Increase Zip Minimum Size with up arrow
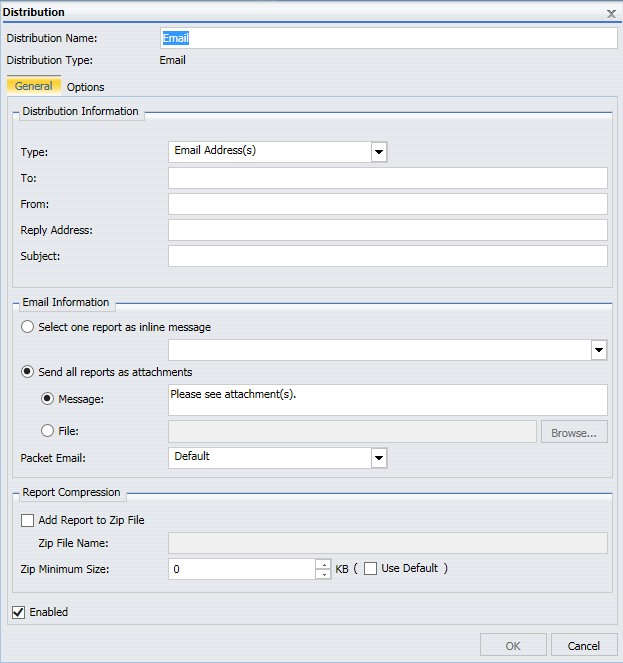Image resolution: width=623 pixels, height=663 pixels. click(324, 564)
